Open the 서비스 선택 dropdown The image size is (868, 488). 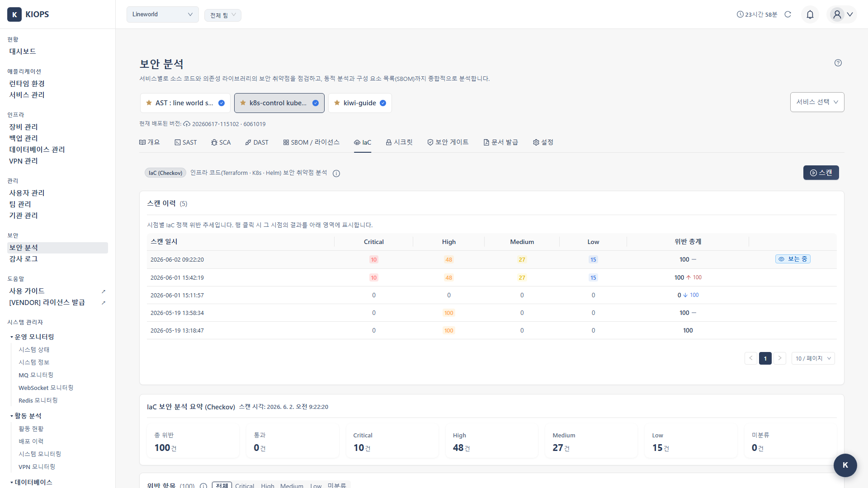click(817, 102)
